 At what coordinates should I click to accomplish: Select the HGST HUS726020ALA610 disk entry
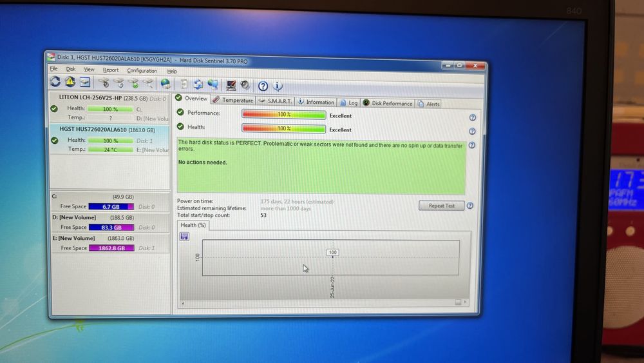point(109,139)
